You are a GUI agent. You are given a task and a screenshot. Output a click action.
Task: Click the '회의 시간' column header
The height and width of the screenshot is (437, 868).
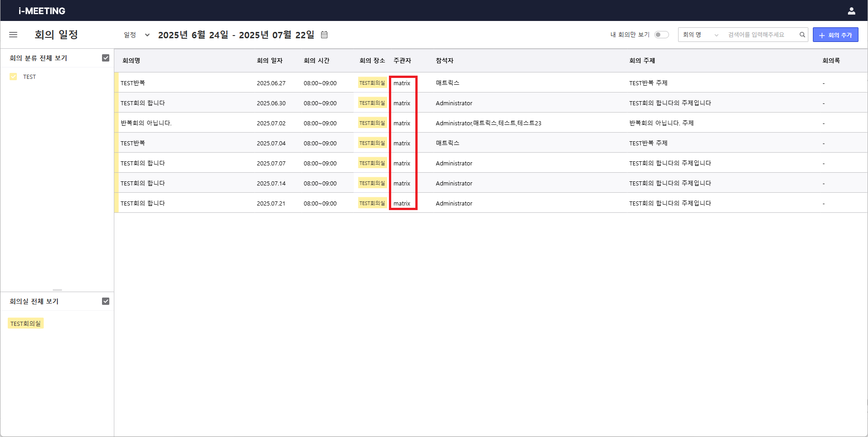[317, 61]
